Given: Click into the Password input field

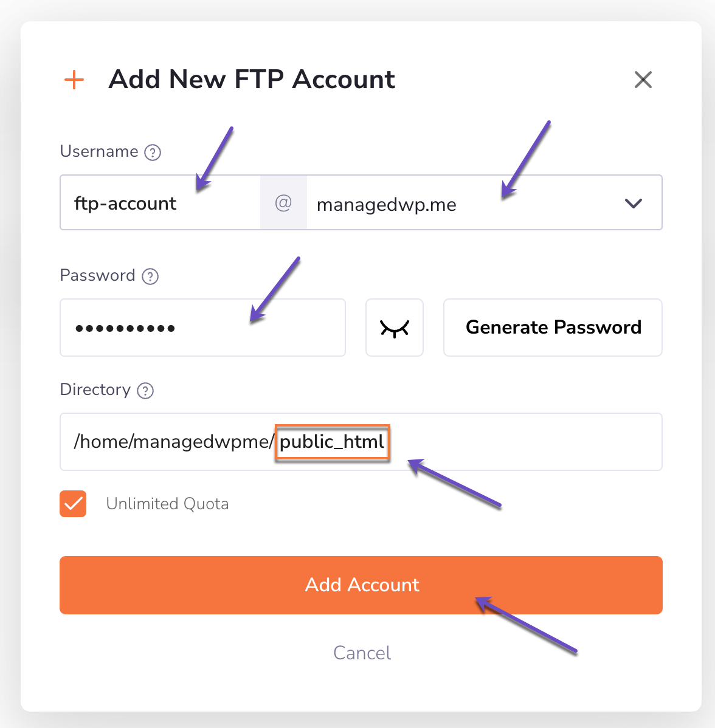Looking at the screenshot, I should click(x=202, y=328).
